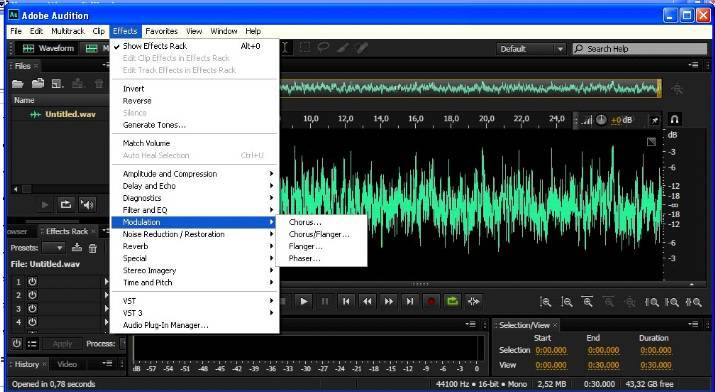Toggle loop playback in Files panel
The height and width of the screenshot is (392, 715).
pos(66,205)
